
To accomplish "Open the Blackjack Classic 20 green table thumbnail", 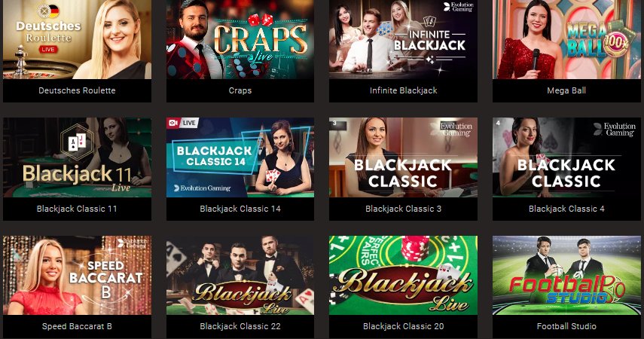I will click(403, 275).
